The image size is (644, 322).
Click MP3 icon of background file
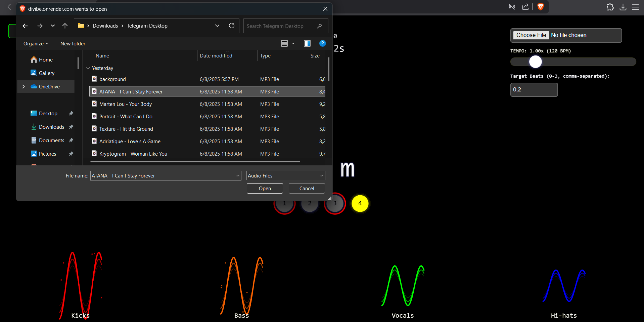[94, 79]
